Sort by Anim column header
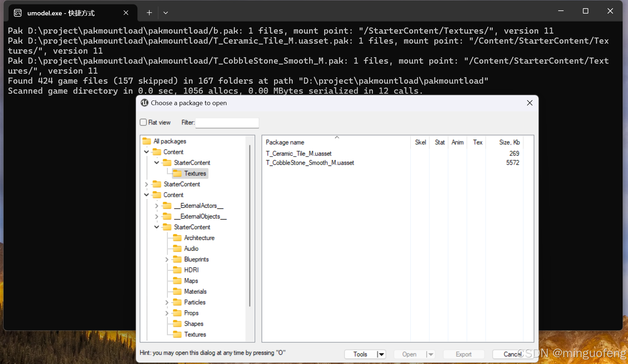 [457, 142]
